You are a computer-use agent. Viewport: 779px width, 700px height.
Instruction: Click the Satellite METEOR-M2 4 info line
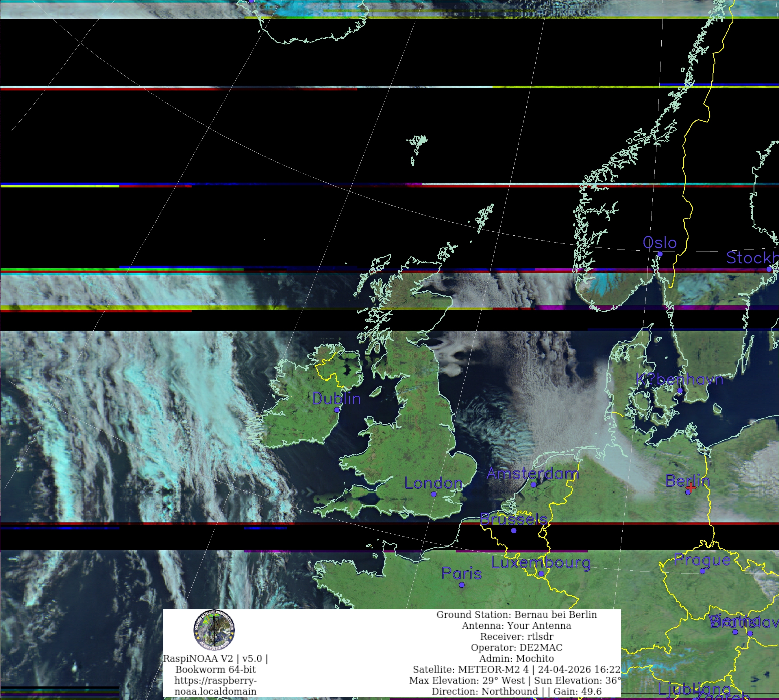point(517,670)
